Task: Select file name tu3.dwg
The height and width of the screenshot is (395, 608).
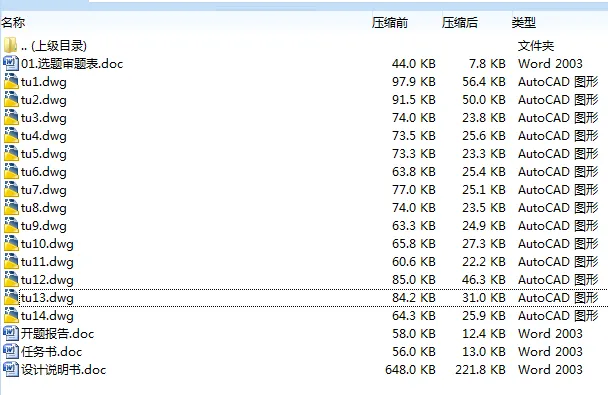Action: point(44,118)
